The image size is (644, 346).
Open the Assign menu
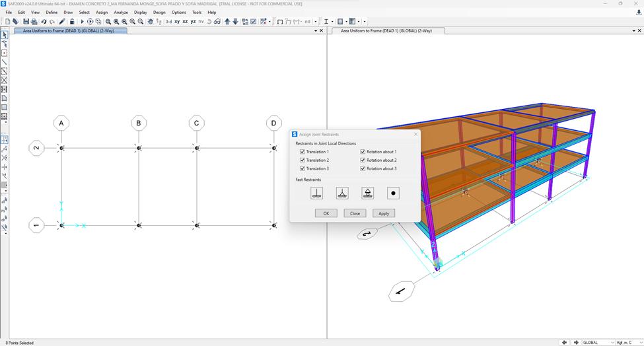[x=102, y=13]
